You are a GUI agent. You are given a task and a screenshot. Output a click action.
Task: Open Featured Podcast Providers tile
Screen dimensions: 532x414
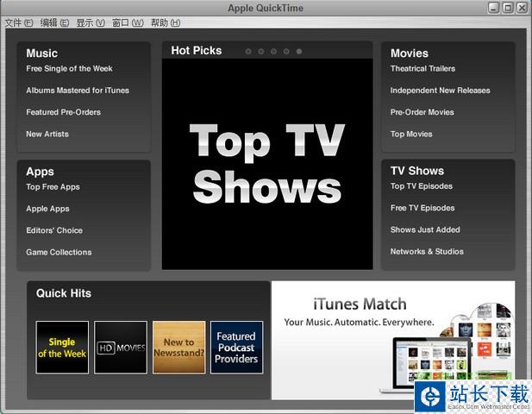click(236, 348)
